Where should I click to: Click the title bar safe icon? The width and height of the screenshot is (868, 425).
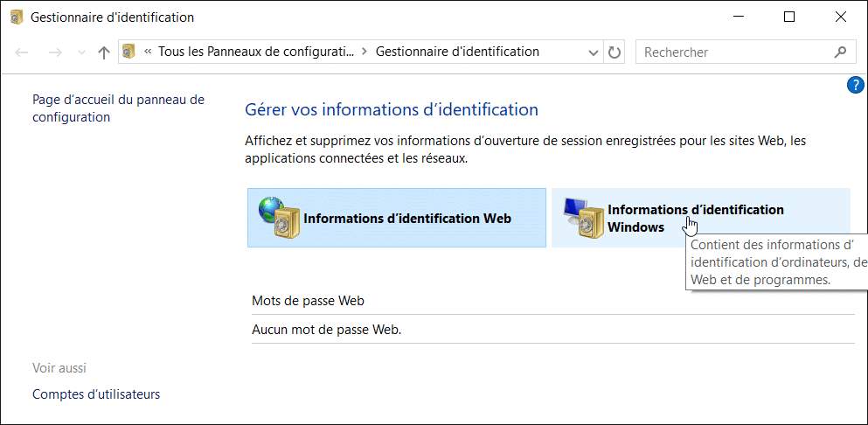coord(17,17)
